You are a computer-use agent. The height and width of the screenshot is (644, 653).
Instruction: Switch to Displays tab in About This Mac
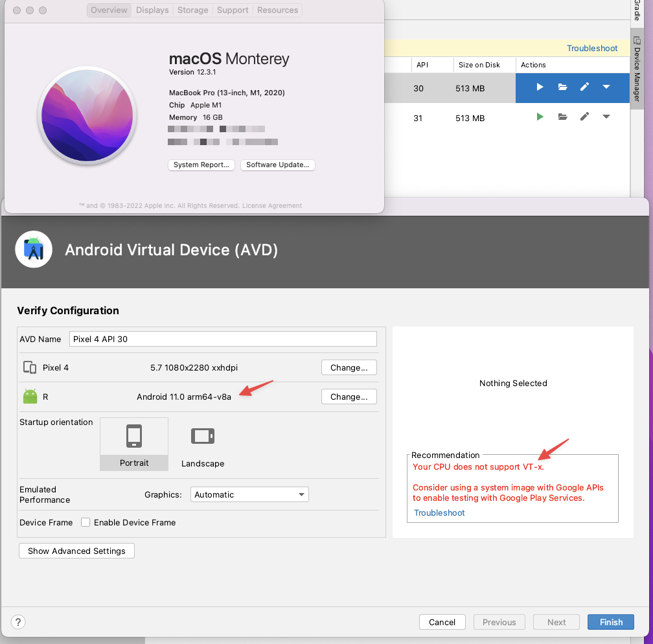pos(152,10)
